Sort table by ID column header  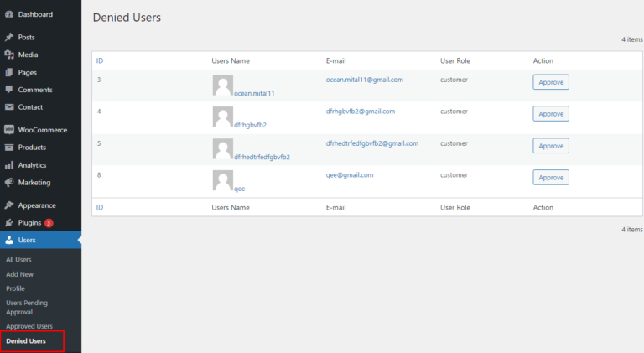pos(100,60)
